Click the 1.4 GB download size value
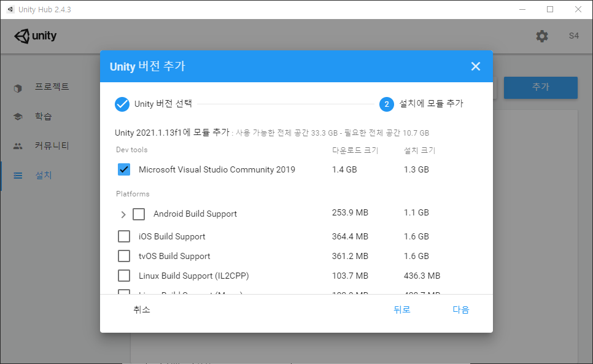593x364 pixels. pos(344,169)
